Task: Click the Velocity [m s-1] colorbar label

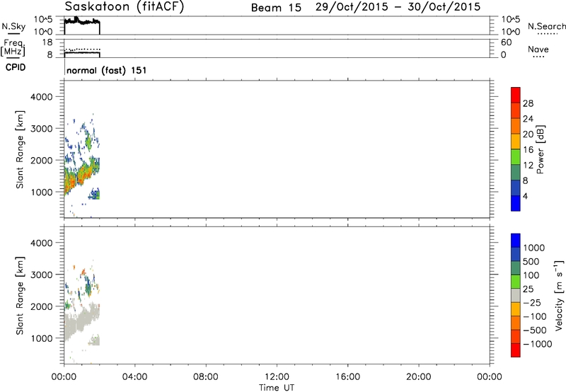Action: click(559, 295)
